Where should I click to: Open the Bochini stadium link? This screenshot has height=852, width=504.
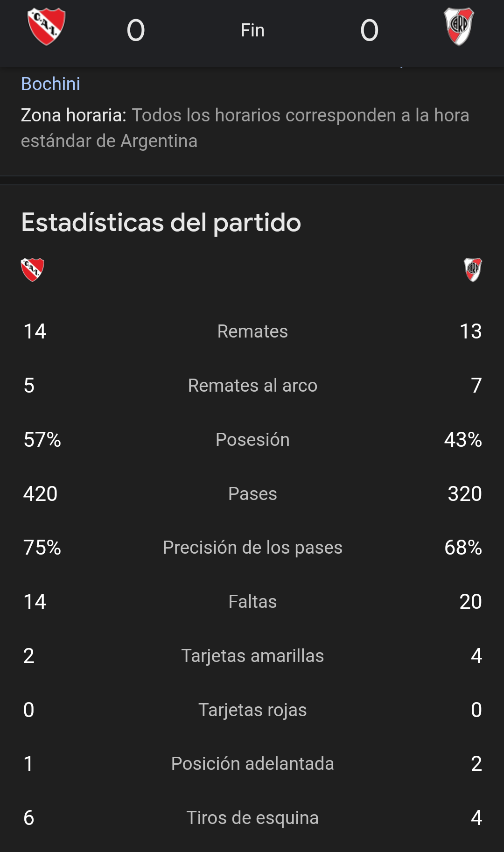coord(50,84)
